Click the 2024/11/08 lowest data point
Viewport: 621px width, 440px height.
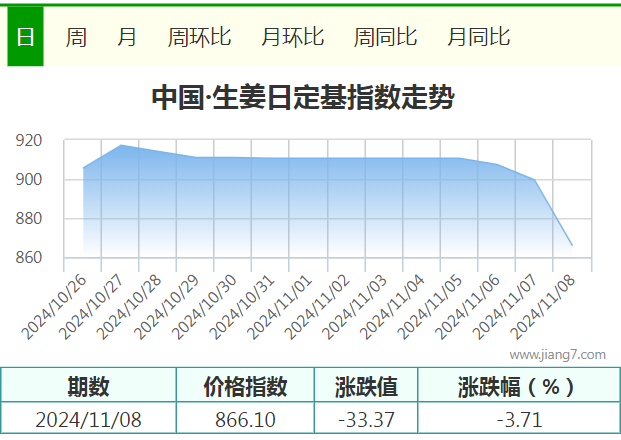572,246
